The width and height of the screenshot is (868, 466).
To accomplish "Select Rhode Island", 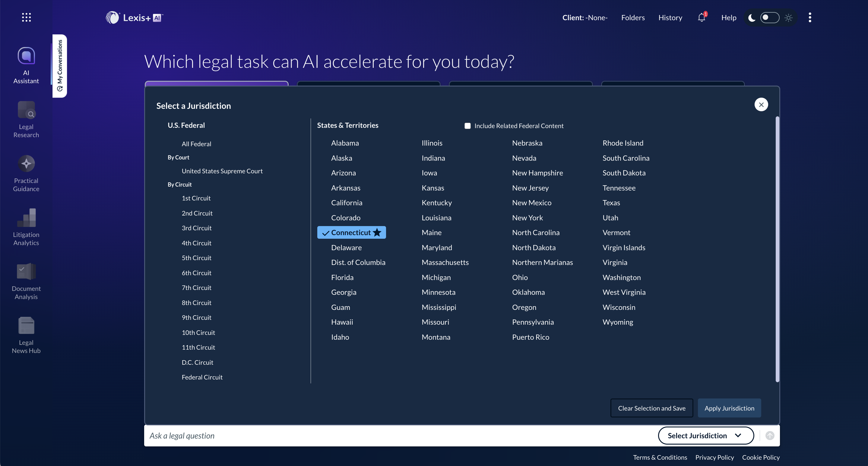I will click(623, 143).
